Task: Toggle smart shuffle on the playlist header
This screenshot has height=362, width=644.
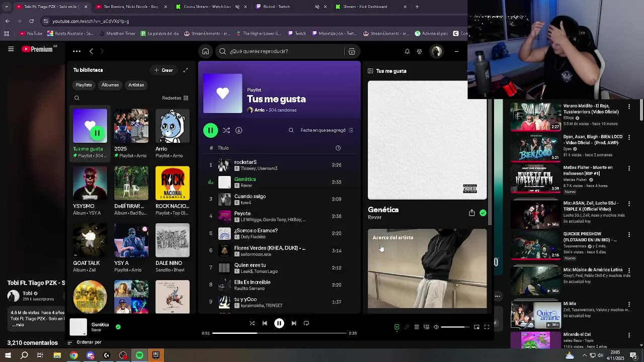Action: (x=226, y=130)
